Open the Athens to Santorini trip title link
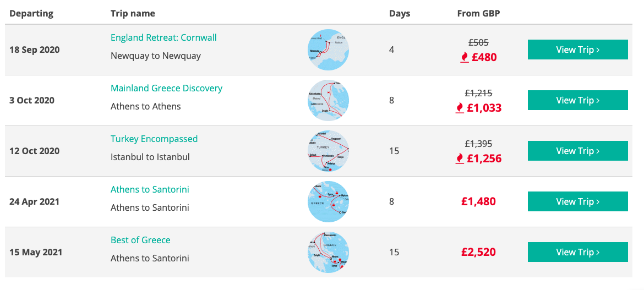644x290 pixels. [150, 189]
